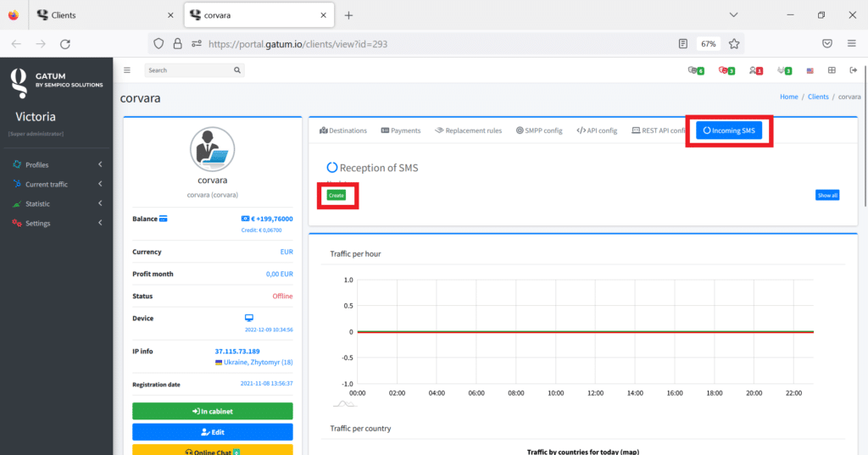
Task: Click the 0,00 EUR profit month value
Action: (280, 274)
